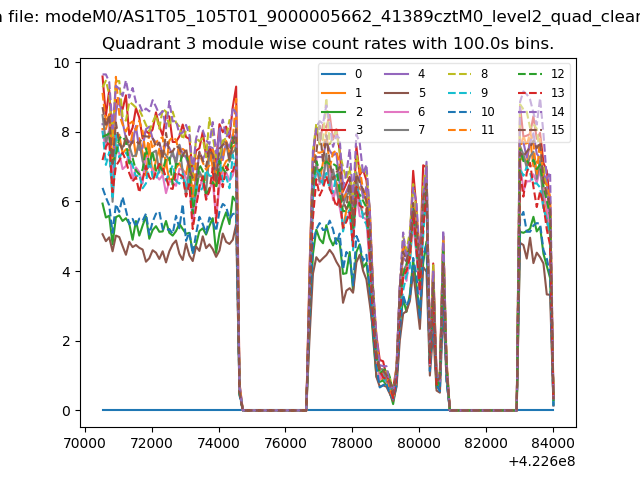Click legend label '13'
The height and width of the screenshot is (480, 640).
(x=558, y=93)
